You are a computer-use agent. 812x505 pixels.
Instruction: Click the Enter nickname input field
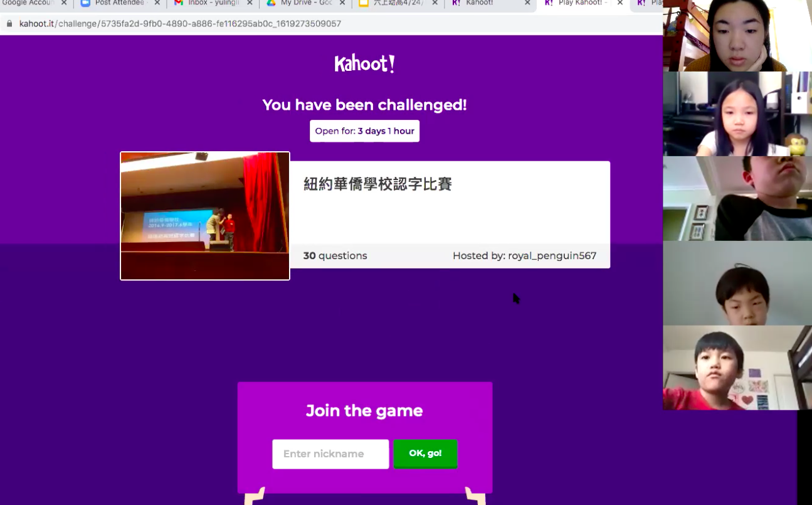tap(330, 454)
